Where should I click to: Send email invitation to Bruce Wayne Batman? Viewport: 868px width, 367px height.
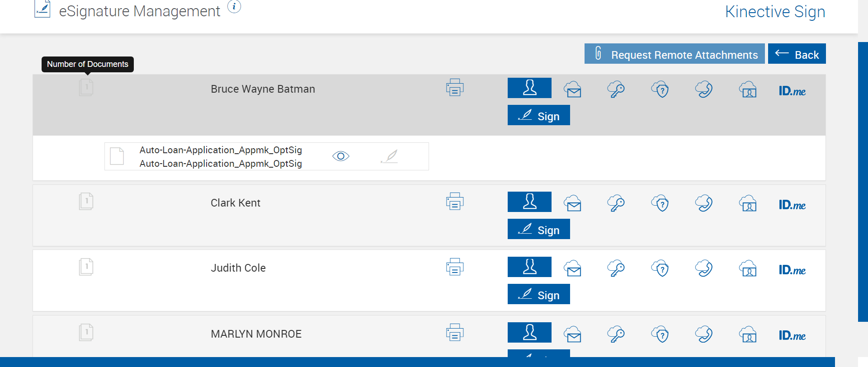(573, 89)
